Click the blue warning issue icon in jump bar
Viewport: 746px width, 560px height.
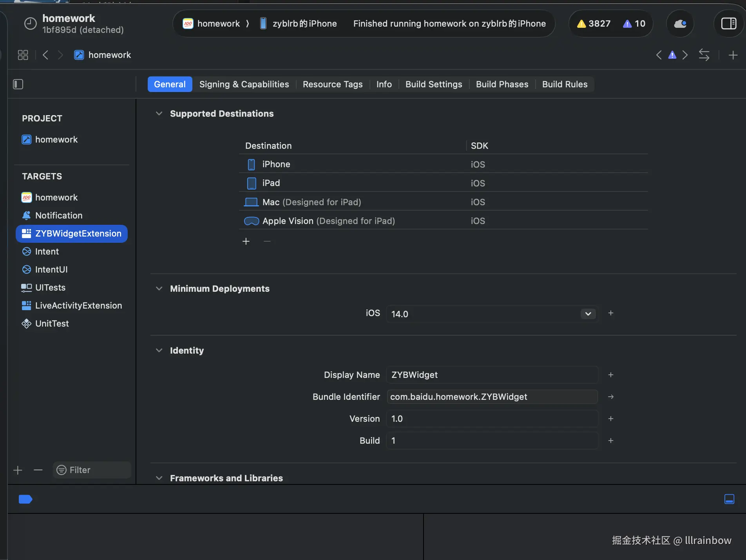(672, 55)
